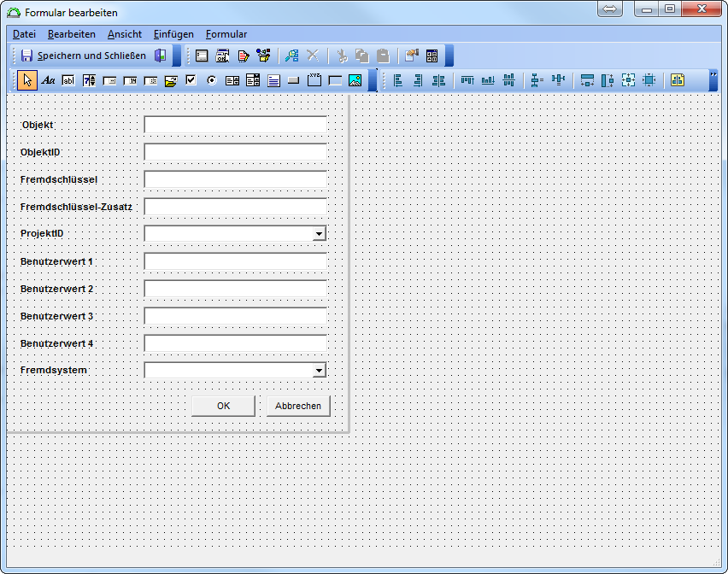Select the date field tool showing 14
Image resolution: width=728 pixels, height=574 pixels.
click(x=130, y=80)
